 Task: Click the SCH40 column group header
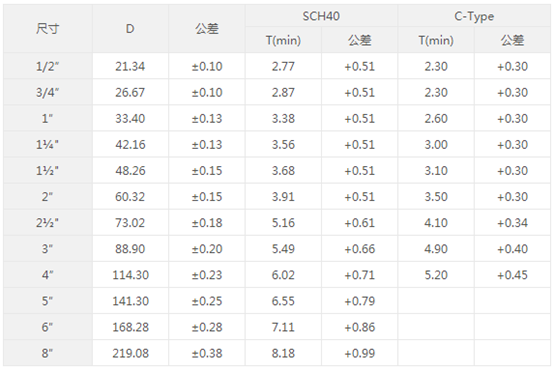pos(321,16)
